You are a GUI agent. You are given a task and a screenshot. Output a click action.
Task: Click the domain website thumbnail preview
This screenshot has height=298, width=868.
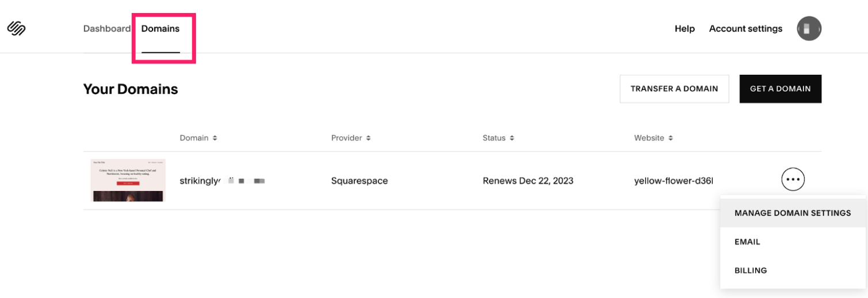[128, 180]
